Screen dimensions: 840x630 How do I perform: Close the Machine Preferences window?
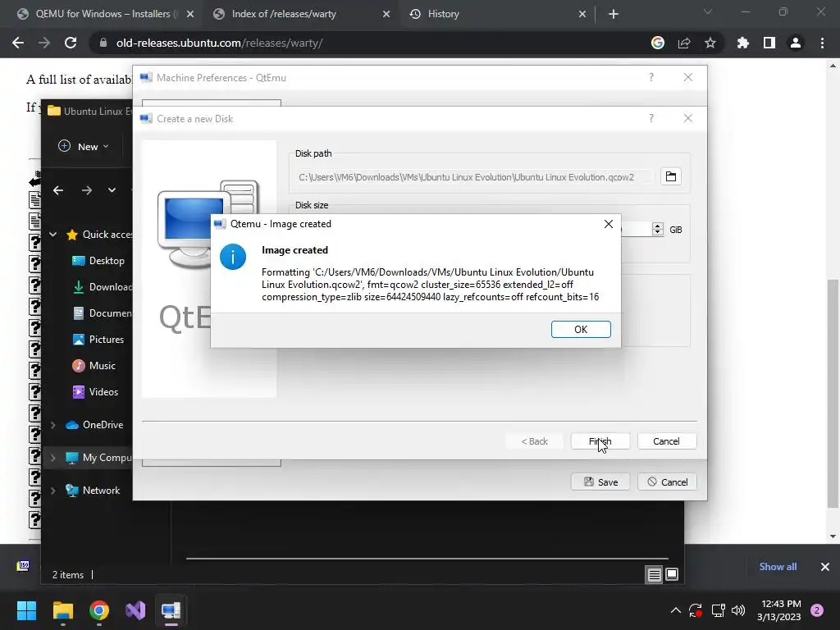688,78
